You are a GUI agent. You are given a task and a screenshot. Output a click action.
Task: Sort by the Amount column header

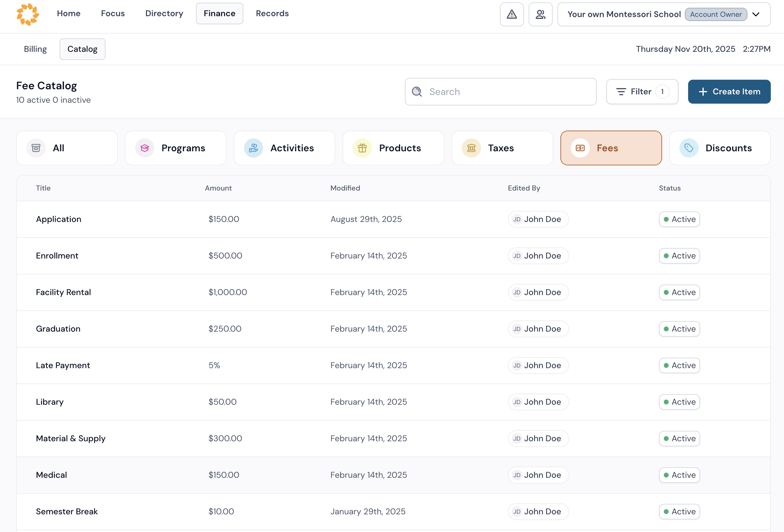coord(218,188)
